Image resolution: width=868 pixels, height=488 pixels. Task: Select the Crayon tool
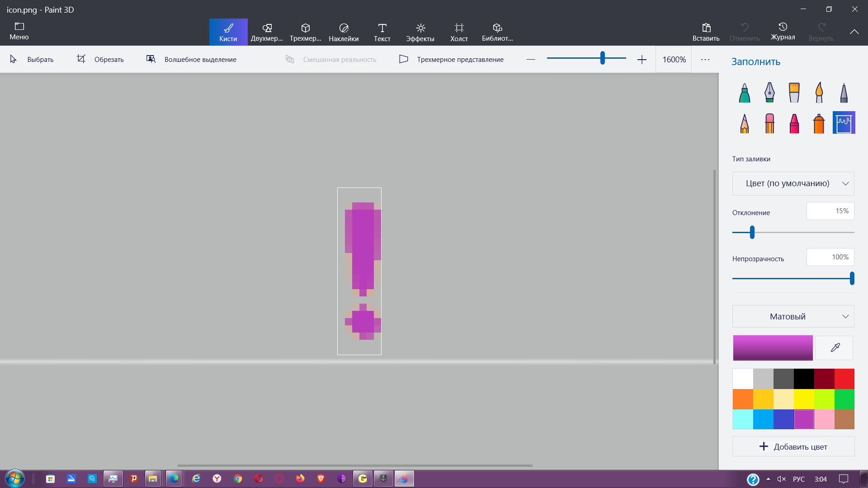tap(794, 123)
